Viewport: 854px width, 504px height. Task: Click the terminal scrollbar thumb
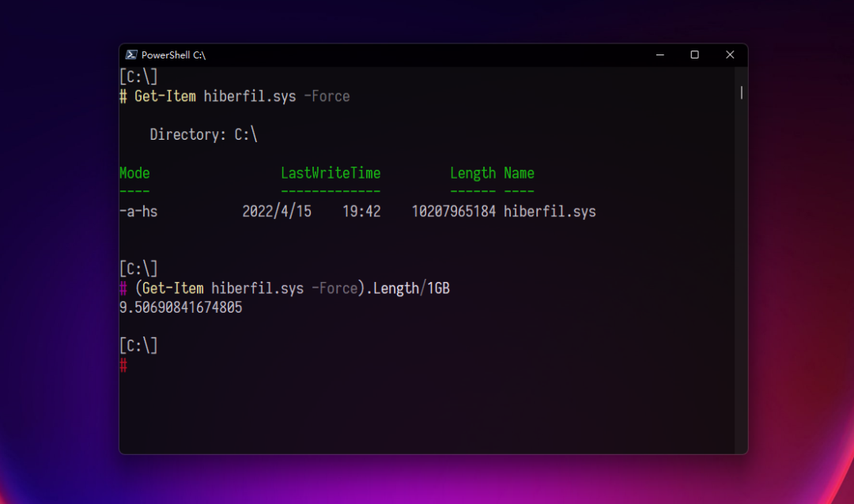click(x=741, y=92)
